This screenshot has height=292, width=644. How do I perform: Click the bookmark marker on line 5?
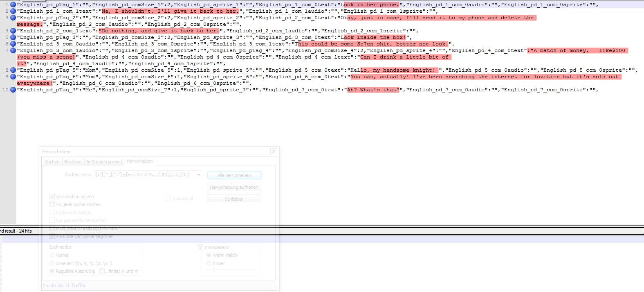13,37
